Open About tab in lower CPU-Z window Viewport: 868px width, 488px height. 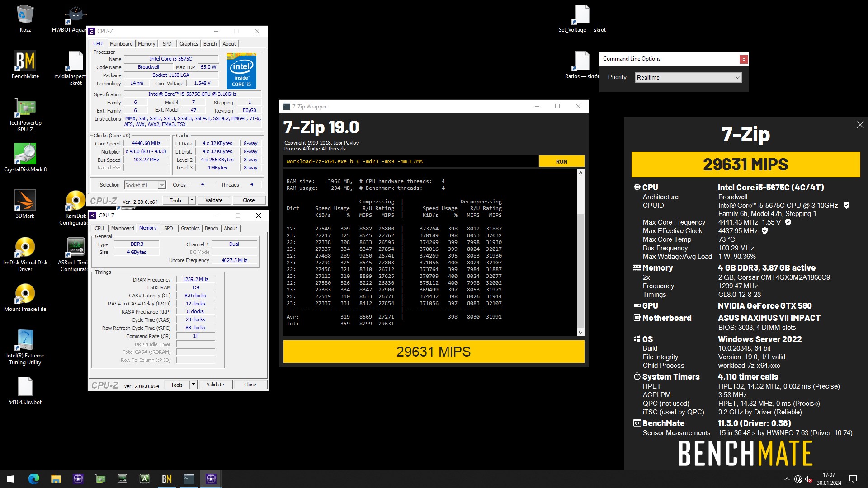point(231,228)
